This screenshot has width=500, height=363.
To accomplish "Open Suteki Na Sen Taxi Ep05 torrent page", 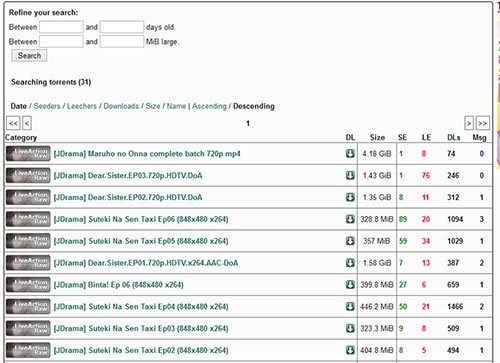I will click(x=141, y=241).
